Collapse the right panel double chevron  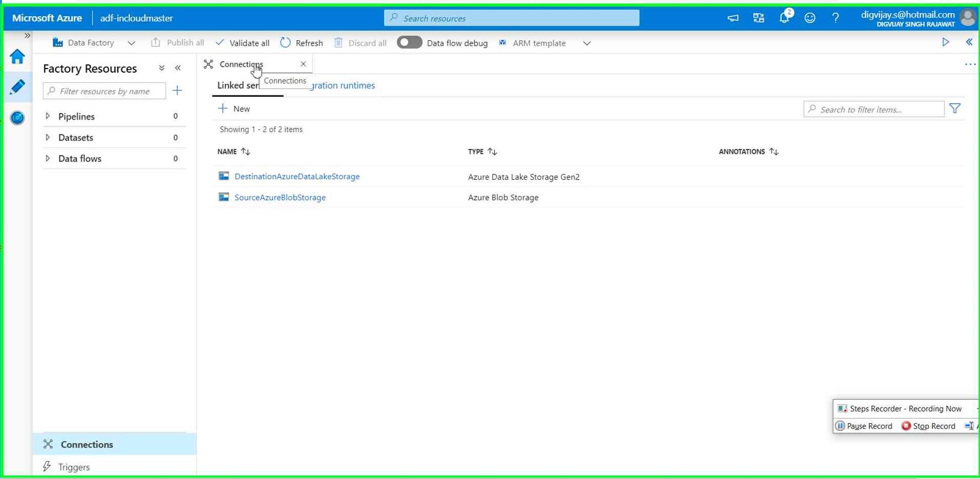[x=969, y=42]
